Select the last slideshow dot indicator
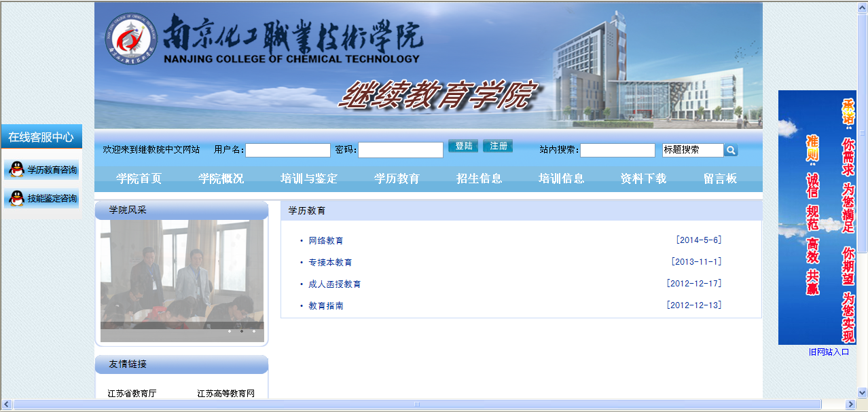This screenshot has width=868, height=412. [x=254, y=331]
